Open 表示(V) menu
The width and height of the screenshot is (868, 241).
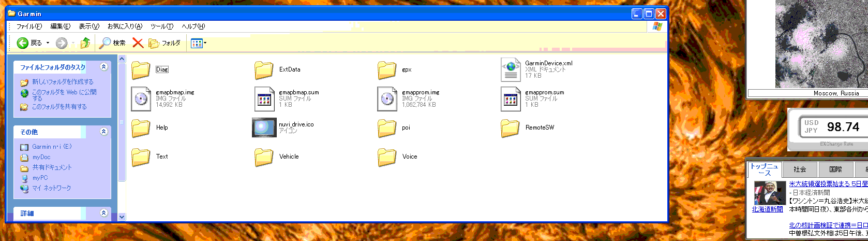pos(89,26)
